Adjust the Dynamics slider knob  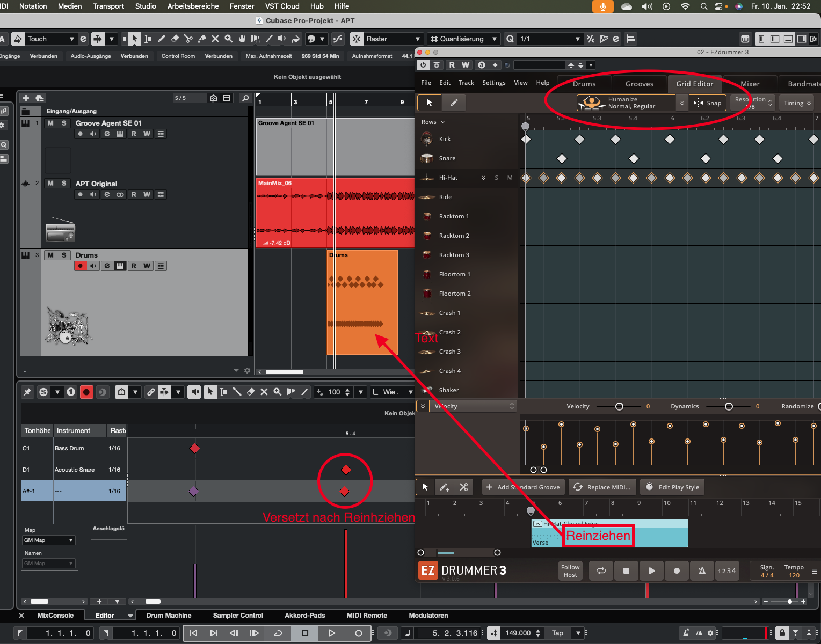pyautogui.click(x=729, y=406)
